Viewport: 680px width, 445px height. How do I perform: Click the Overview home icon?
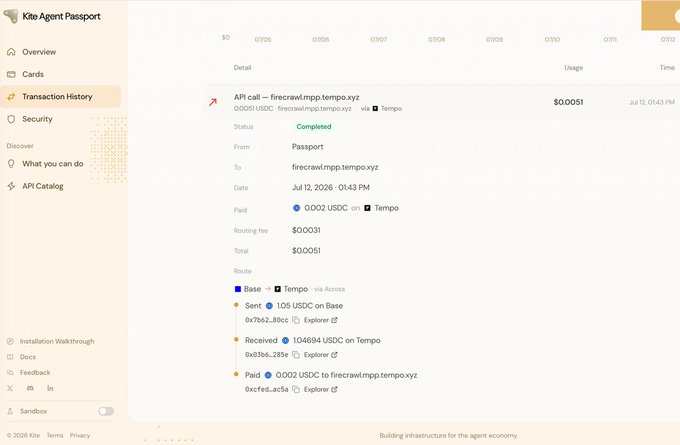coord(11,52)
